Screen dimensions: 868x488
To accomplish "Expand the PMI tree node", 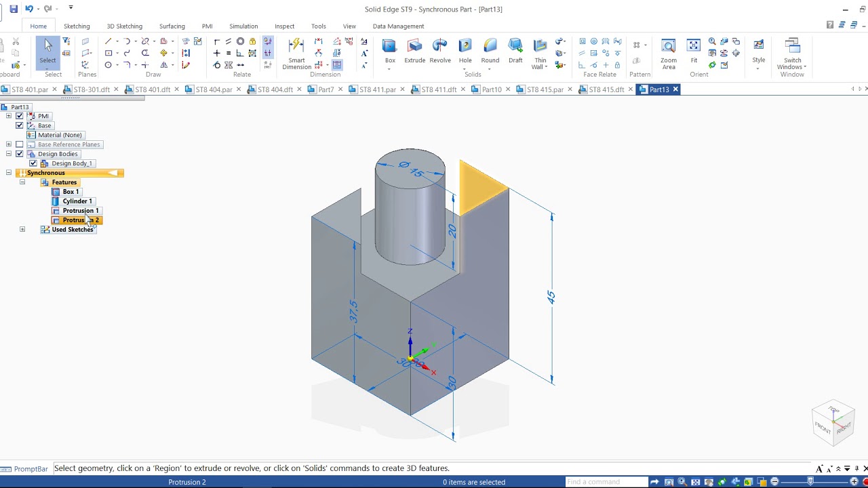I will click(x=9, y=116).
